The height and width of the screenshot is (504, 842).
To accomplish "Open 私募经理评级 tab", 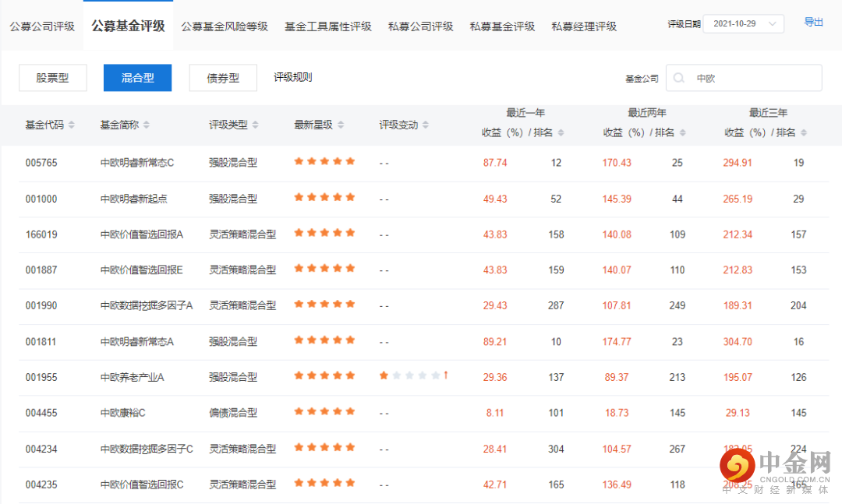I will [x=584, y=26].
